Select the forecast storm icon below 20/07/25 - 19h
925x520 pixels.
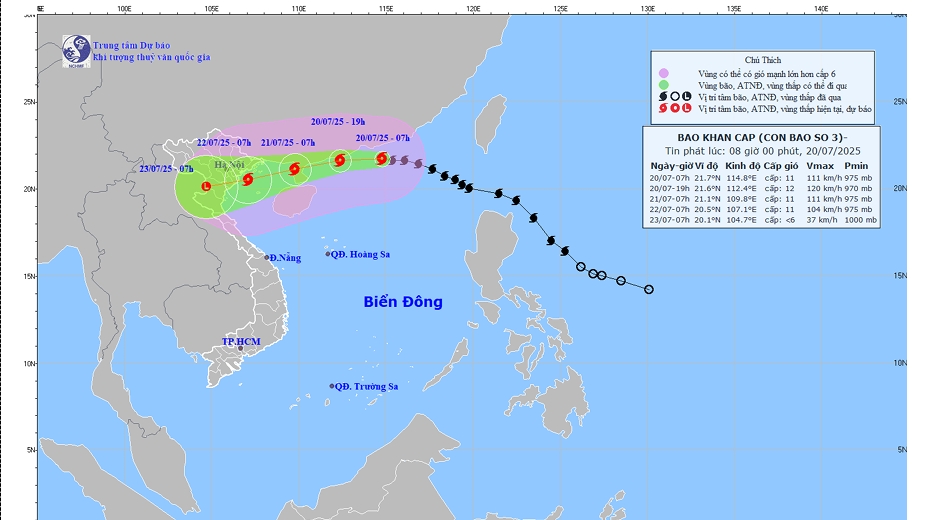[340, 160]
